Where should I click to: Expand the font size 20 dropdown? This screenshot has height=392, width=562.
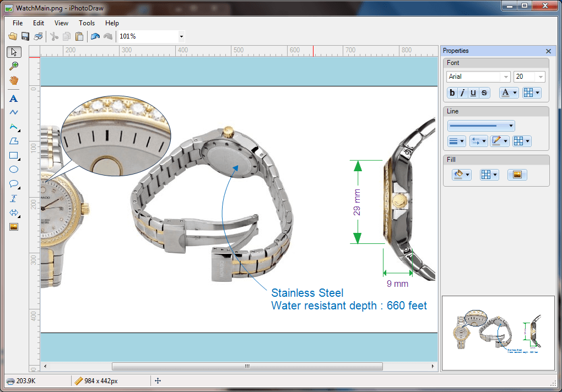click(x=541, y=77)
